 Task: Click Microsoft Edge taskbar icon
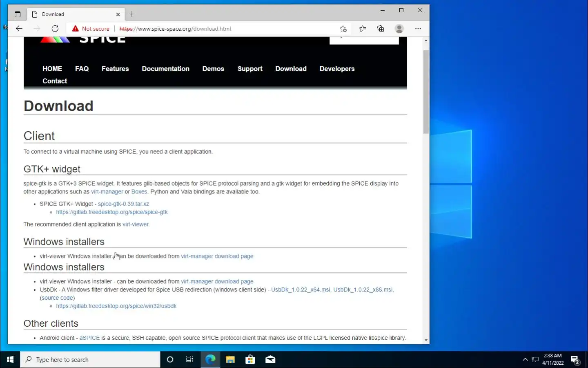tap(210, 360)
